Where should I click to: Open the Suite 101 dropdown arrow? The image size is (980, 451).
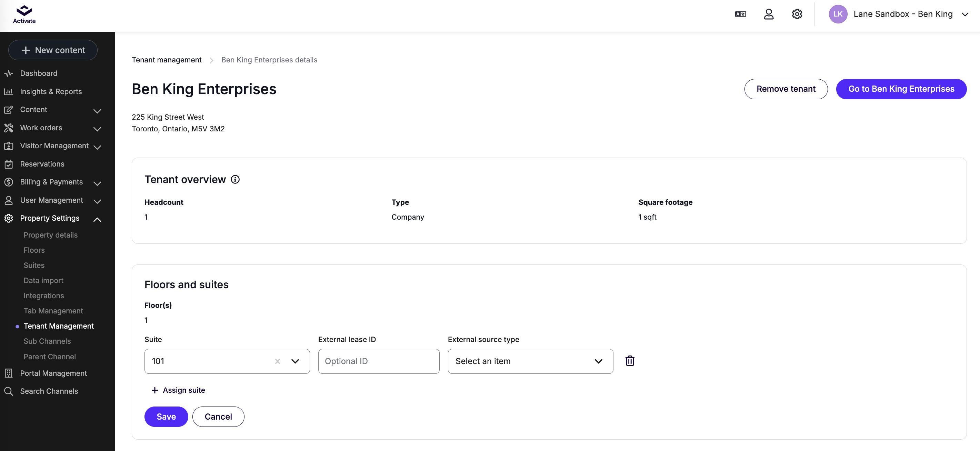[295, 361]
